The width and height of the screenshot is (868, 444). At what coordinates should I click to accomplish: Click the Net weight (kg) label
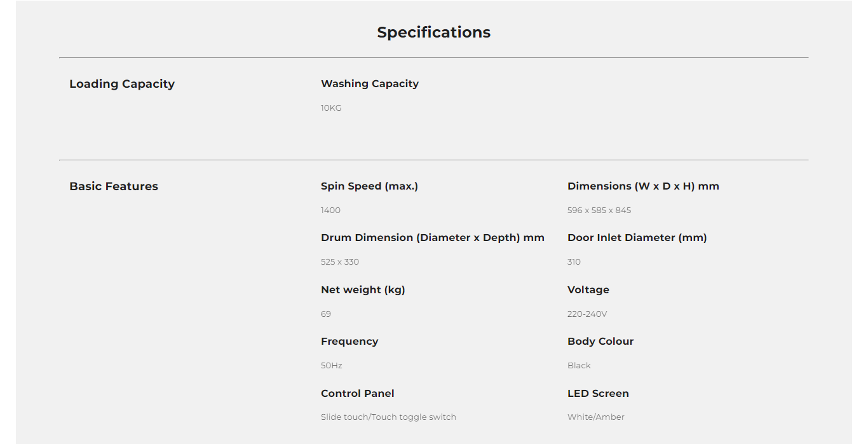[363, 290]
